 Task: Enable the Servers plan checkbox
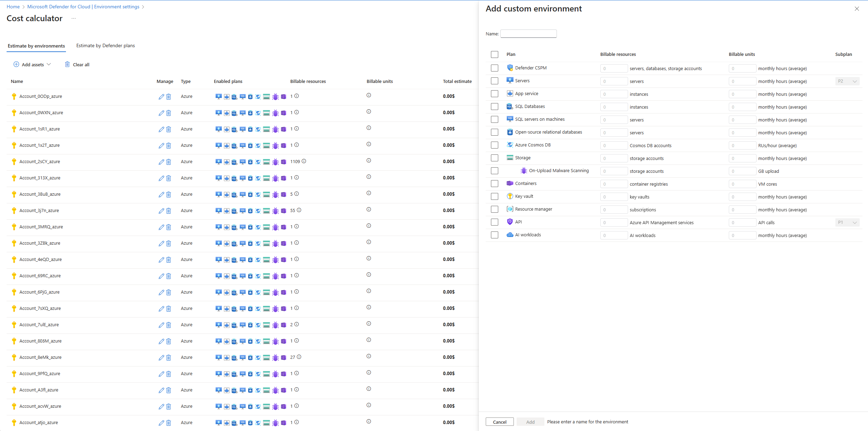click(494, 81)
